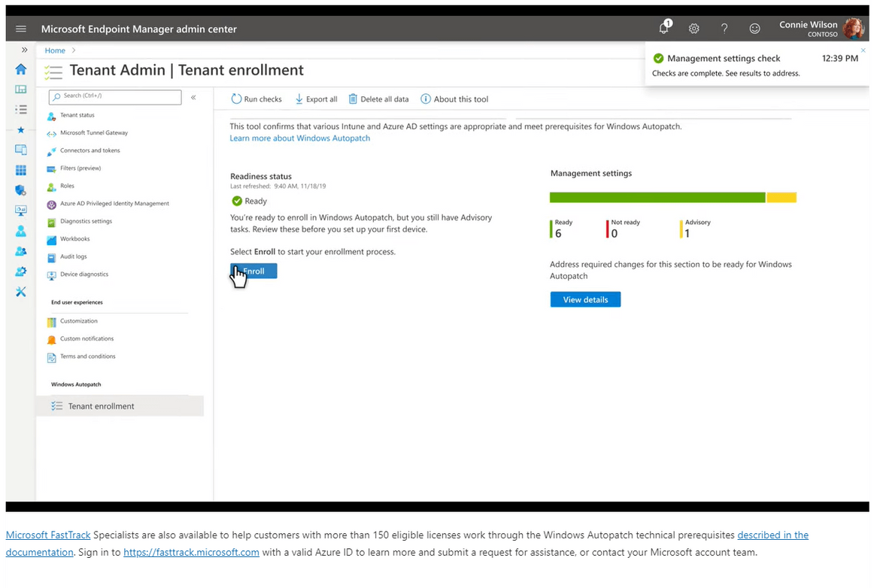Open Devices icon in left rail
Image resolution: width=880 pixels, height=588 pixels.
point(21,150)
